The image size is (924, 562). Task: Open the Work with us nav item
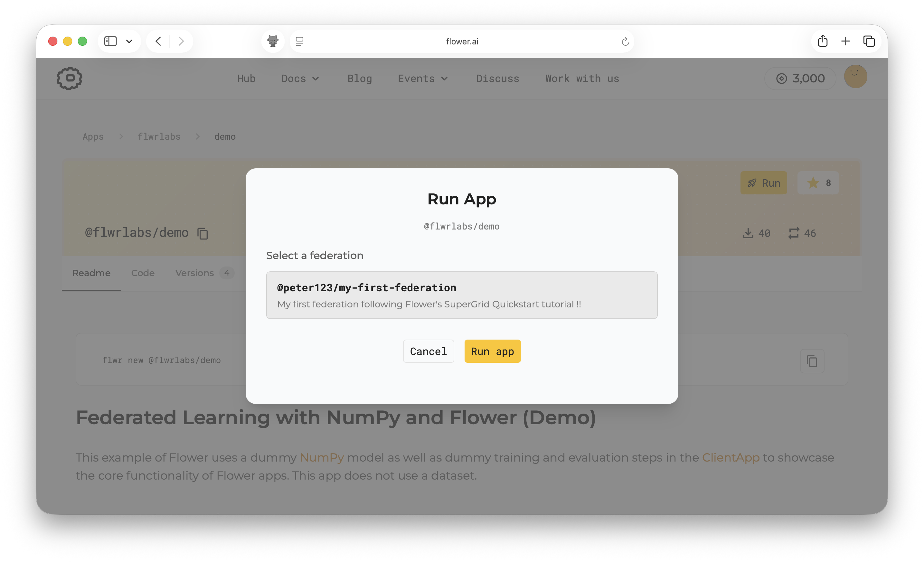coord(582,78)
